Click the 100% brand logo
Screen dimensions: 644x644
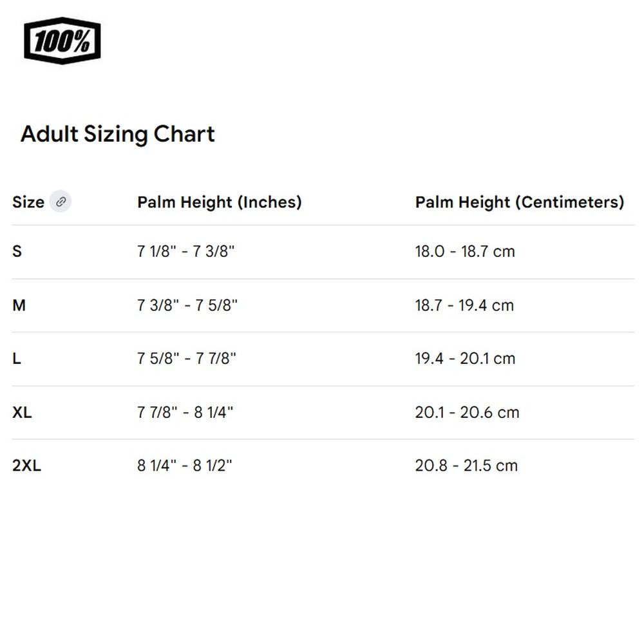(62, 41)
